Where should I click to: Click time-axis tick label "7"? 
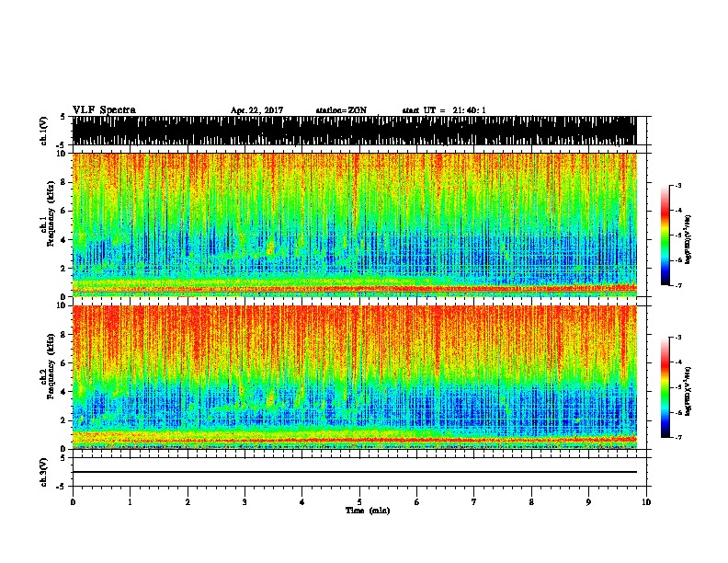(474, 502)
